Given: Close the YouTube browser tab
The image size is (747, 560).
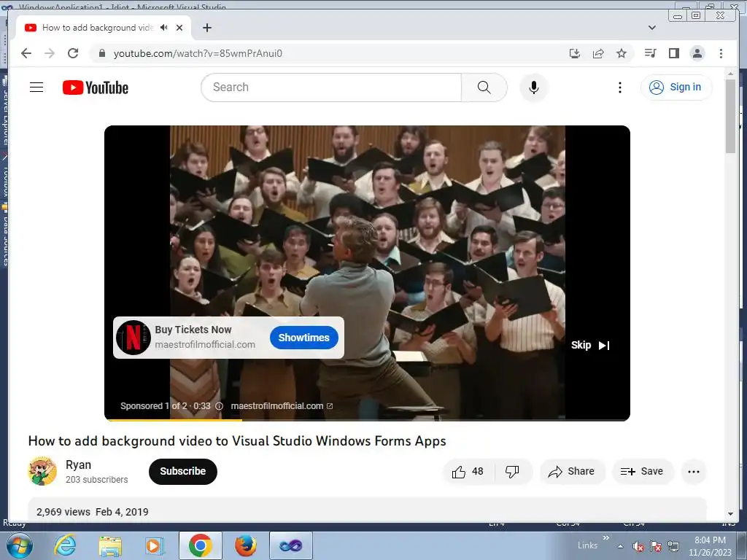Looking at the screenshot, I should pos(179,28).
